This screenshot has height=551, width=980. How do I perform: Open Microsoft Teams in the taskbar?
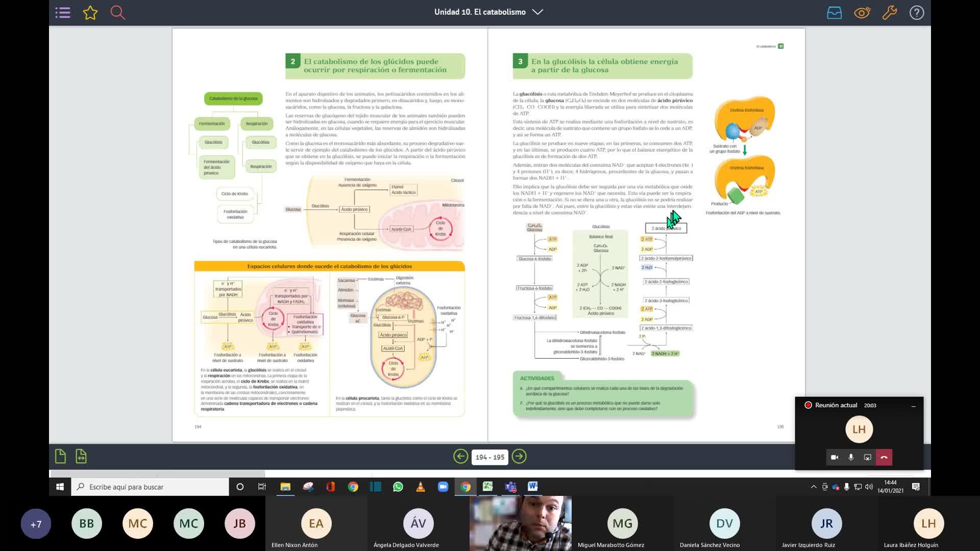[510, 487]
